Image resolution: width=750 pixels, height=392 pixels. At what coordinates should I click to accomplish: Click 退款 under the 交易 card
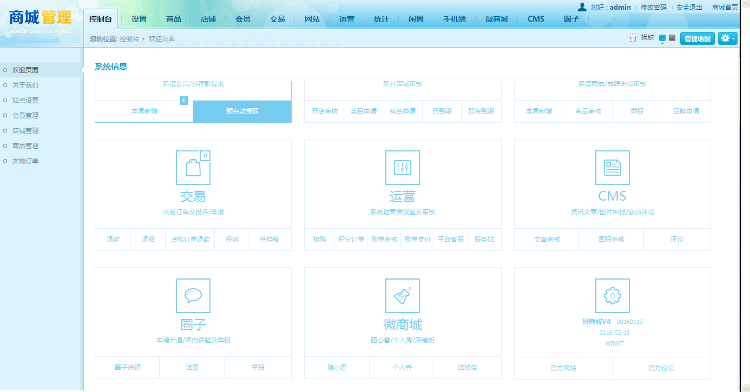[113, 239]
